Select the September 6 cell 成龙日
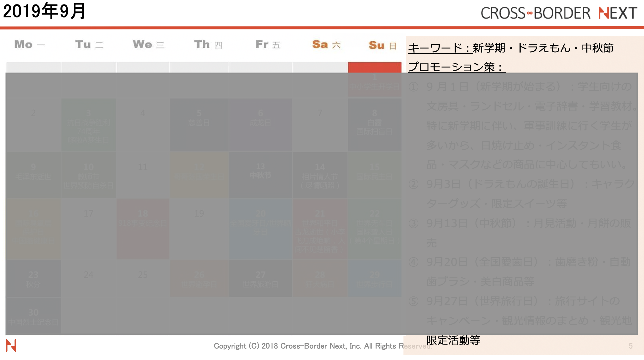Screen dimensions: 644x360 pos(260,125)
